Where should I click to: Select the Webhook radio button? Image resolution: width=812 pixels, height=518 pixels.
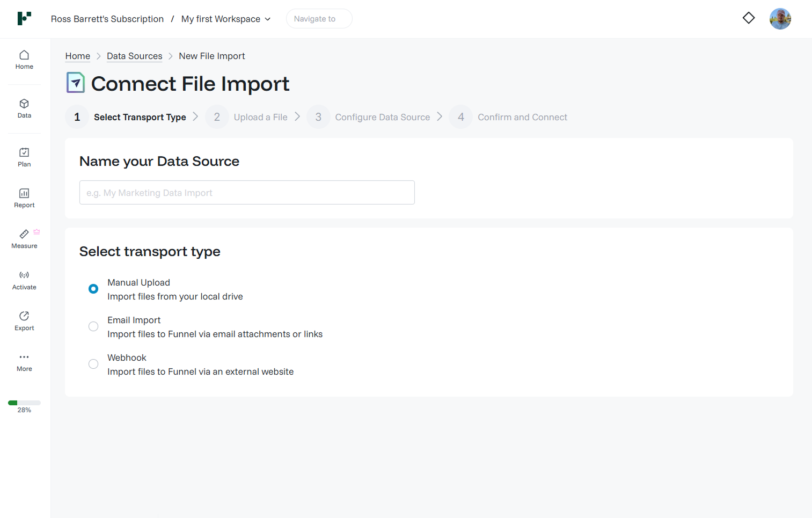pos(93,364)
